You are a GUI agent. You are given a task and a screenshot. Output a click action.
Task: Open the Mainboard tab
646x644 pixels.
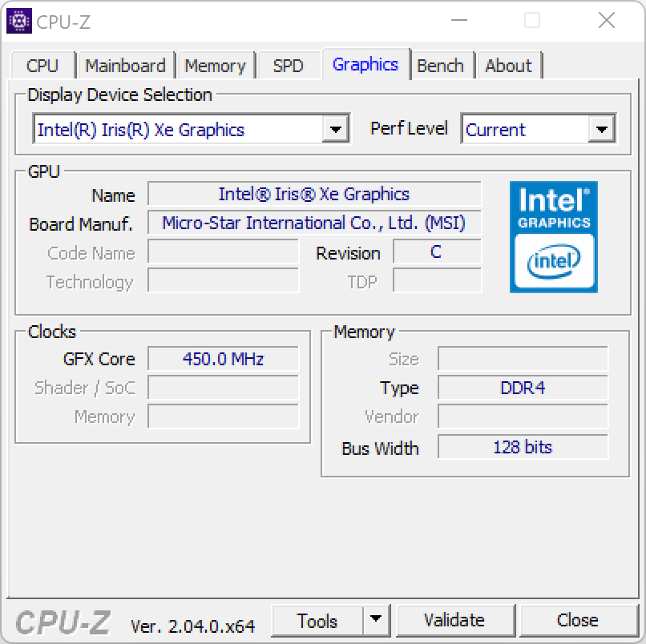pos(125,66)
